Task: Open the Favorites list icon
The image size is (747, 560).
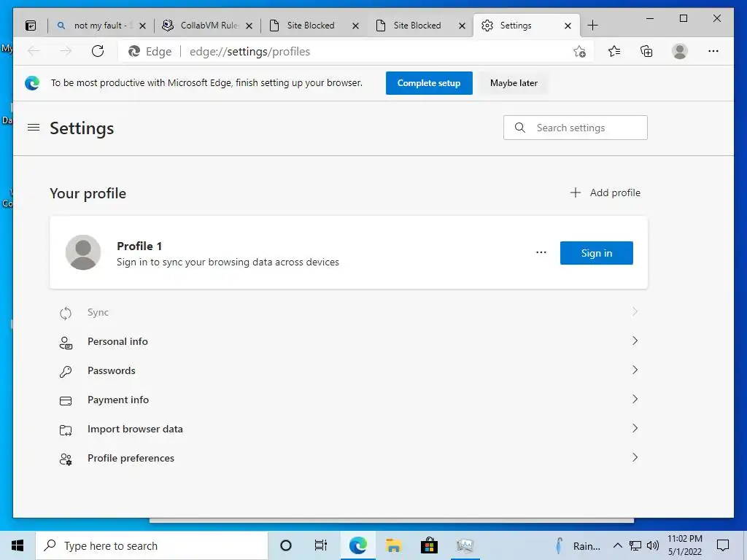Action: [x=614, y=52]
